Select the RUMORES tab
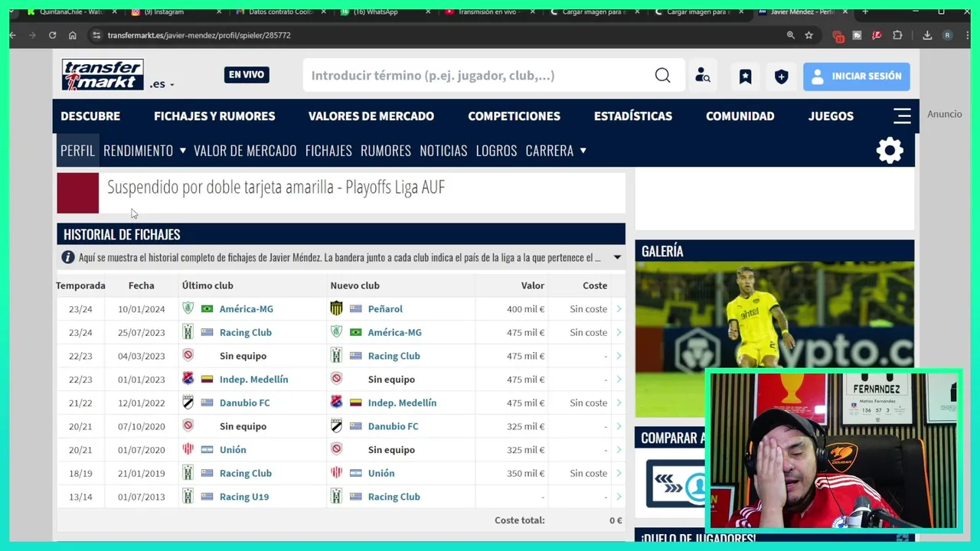Image resolution: width=980 pixels, height=551 pixels. point(386,150)
